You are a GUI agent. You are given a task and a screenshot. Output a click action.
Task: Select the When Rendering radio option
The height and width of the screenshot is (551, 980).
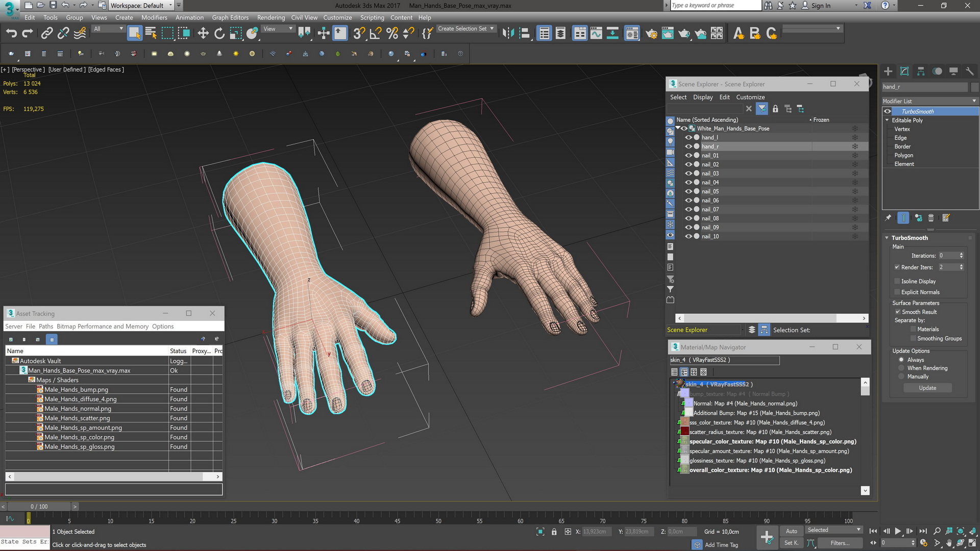pos(901,368)
